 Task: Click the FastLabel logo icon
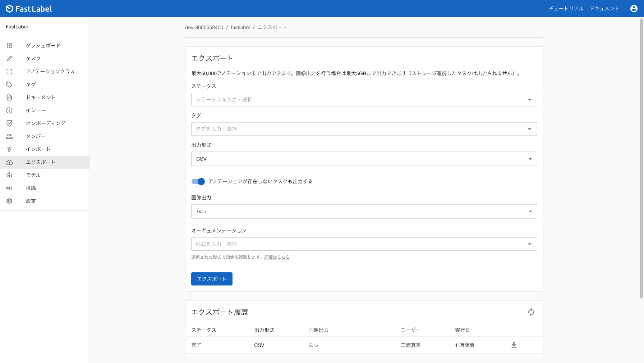[x=9, y=9]
